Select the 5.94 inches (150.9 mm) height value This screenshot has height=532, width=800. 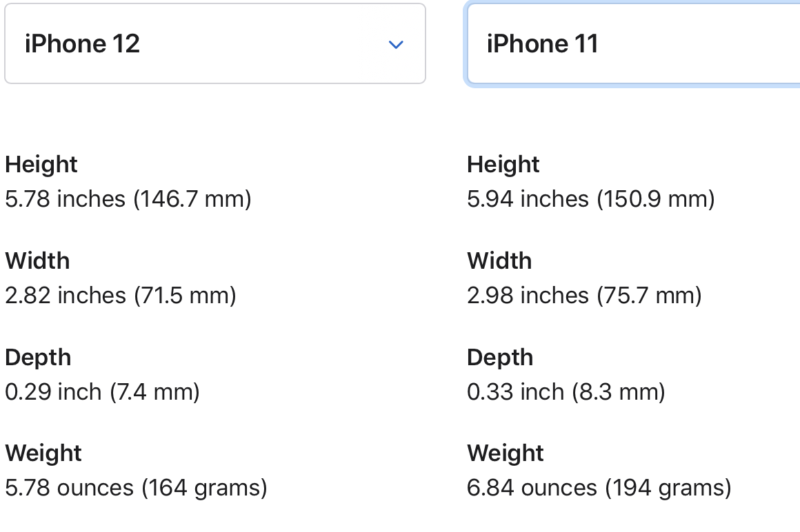pos(591,199)
